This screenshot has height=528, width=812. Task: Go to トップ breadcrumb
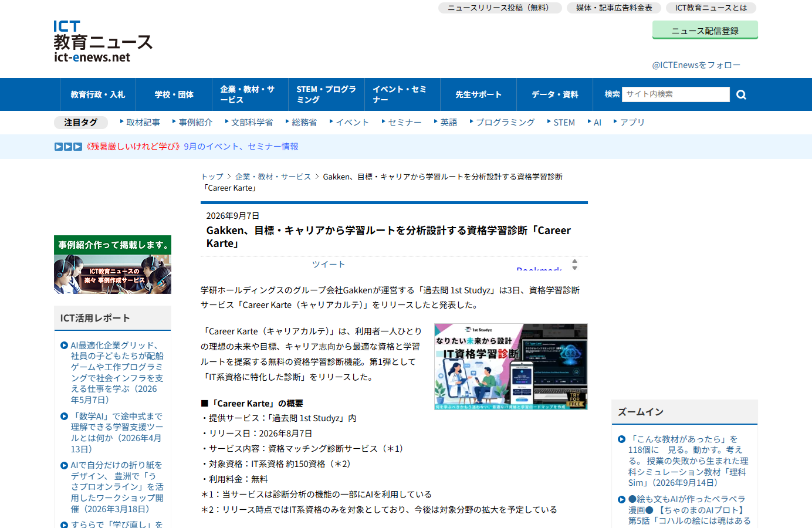click(x=212, y=177)
